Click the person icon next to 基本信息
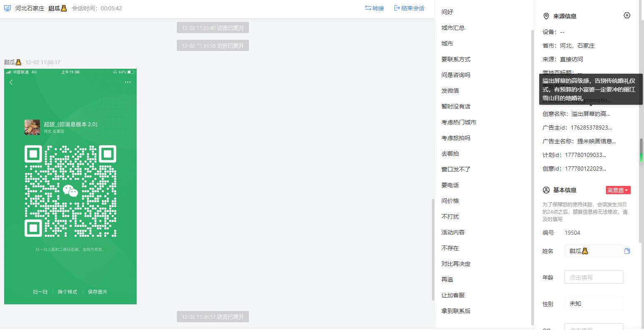Image resolution: width=644 pixels, height=330 pixels. [x=546, y=190]
